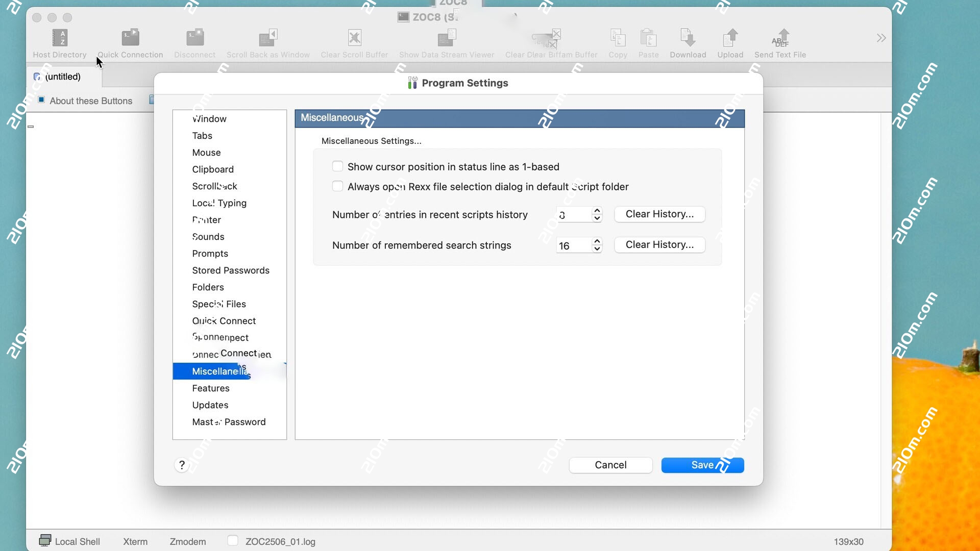Open Show Data Stream Viewer icon
980x551 pixels.
click(447, 38)
